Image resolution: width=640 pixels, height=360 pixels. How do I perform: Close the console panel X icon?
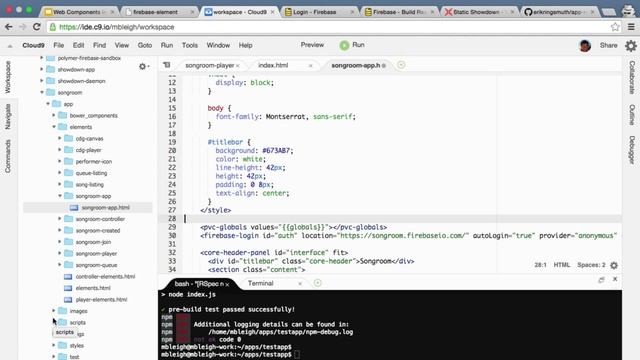click(x=615, y=279)
